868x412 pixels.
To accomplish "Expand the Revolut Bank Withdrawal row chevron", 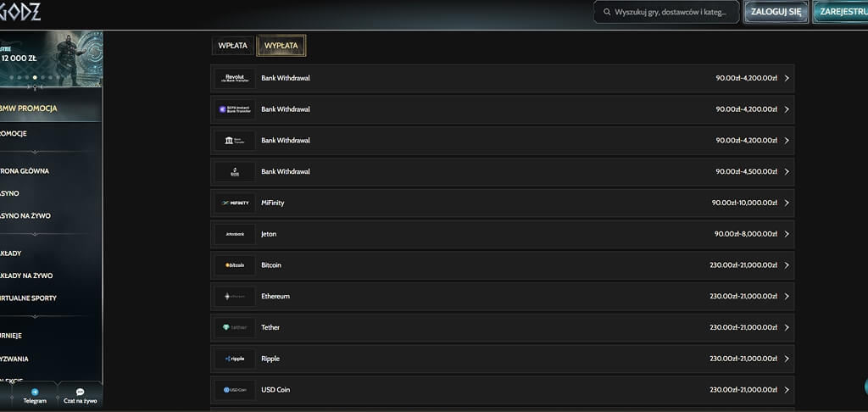I will tap(787, 78).
